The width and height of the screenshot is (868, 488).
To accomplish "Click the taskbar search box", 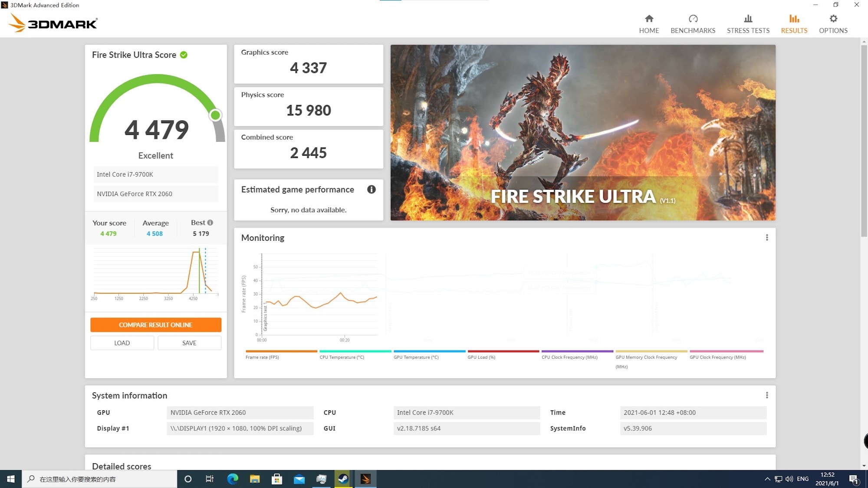I will (99, 479).
